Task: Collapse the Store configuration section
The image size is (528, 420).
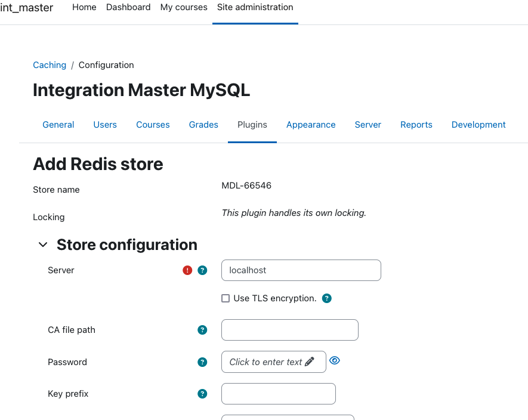Action: [43, 245]
